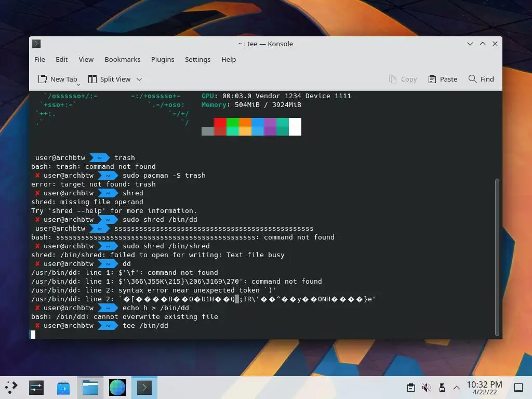Click the 'GPU: 00:03.0 Vendor 1234' line
This screenshot has height=399, width=532.
(x=276, y=96)
